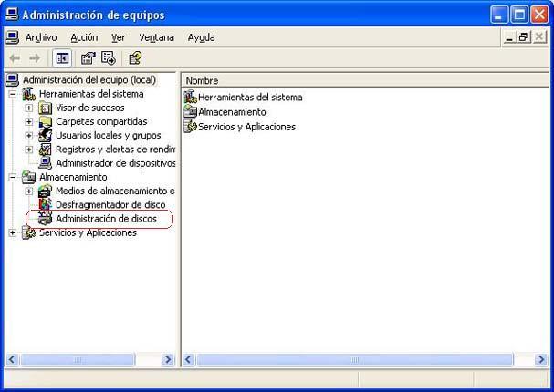This screenshot has width=554, height=392.
Task: Click the Export list toolbar icon
Action: tap(108, 57)
